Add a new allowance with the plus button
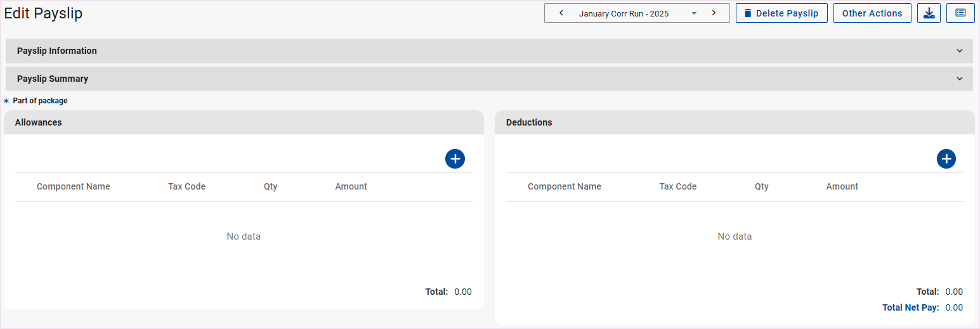Image resolution: width=980 pixels, height=329 pixels. pyautogui.click(x=455, y=159)
